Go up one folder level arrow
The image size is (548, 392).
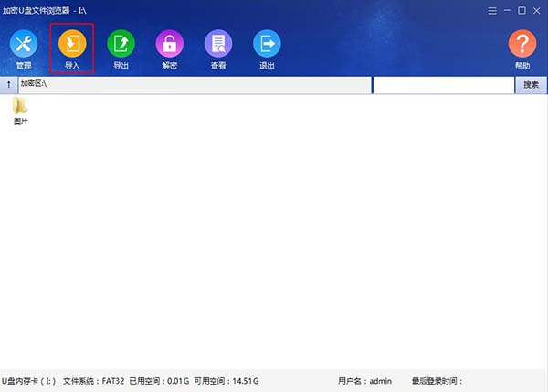tap(9, 85)
